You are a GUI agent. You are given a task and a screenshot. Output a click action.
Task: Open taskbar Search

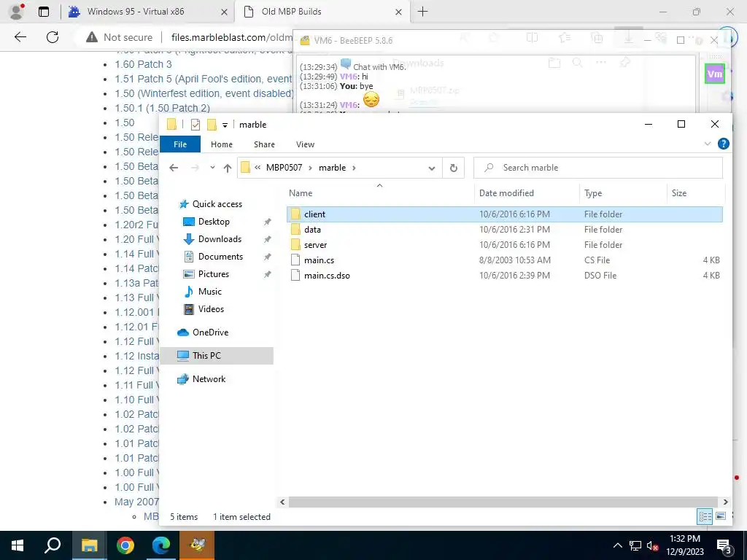point(53,545)
